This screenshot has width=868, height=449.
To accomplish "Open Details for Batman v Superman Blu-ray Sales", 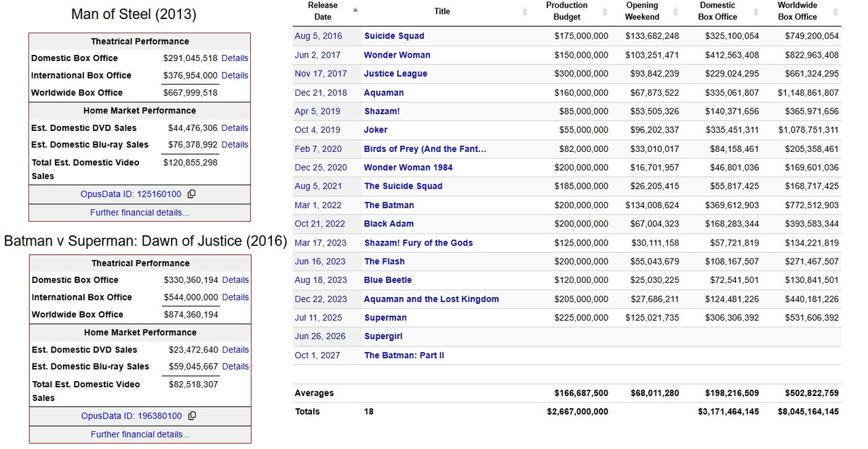I will (235, 366).
